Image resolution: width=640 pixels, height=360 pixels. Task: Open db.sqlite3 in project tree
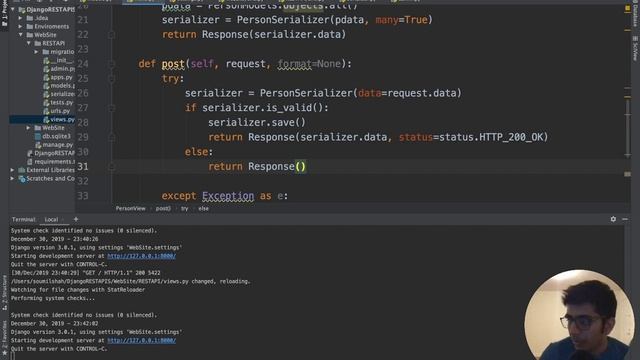(x=53, y=136)
